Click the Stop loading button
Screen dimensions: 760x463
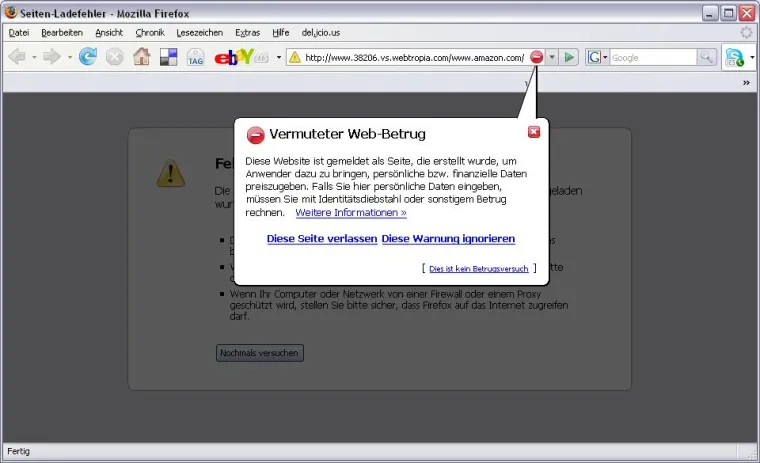114,57
